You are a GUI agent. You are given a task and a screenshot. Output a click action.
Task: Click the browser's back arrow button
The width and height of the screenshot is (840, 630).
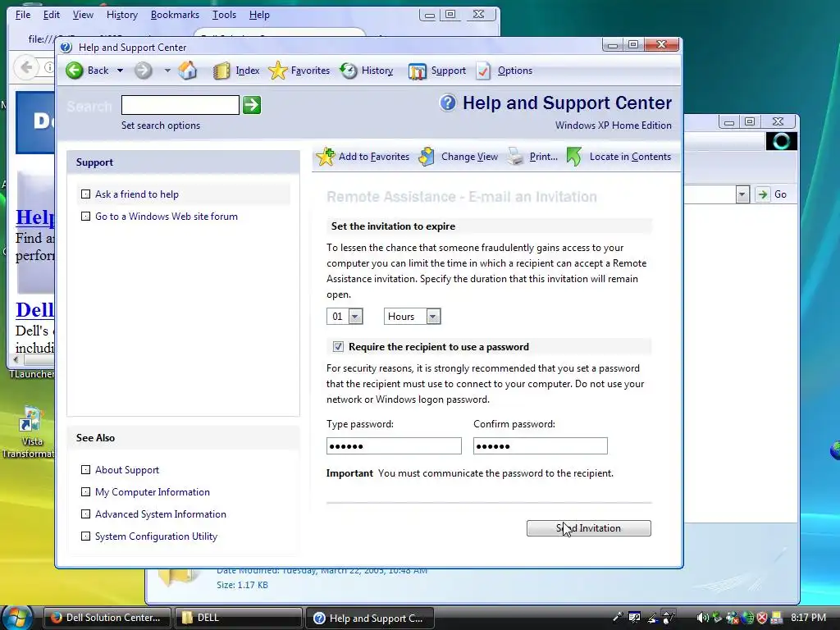25,67
